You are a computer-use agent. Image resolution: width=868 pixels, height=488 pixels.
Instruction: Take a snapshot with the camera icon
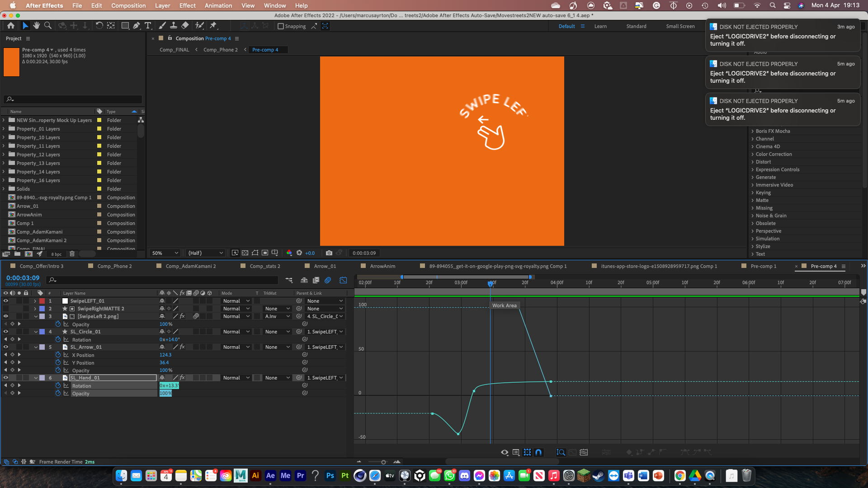pos(329,253)
